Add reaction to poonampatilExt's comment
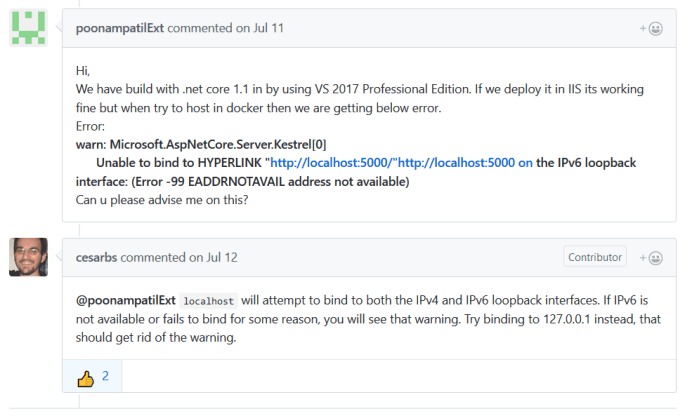Image resolution: width=685 pixels, height=416 pixels. tap(651, 28)
